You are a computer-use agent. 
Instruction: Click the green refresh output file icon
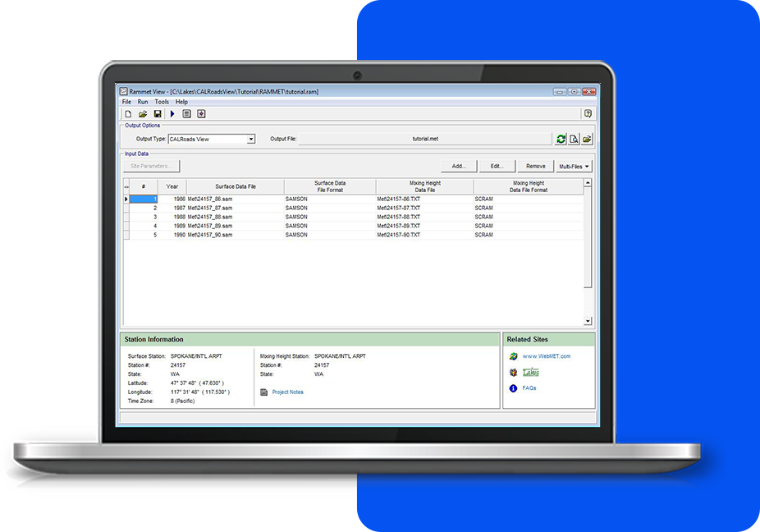click(561, 140)
